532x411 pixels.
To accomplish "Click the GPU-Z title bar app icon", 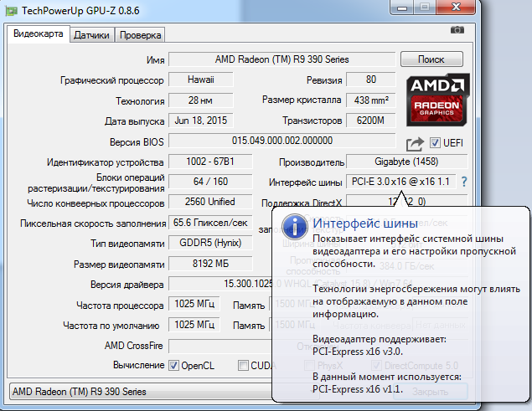I will (x=11, y=11).
